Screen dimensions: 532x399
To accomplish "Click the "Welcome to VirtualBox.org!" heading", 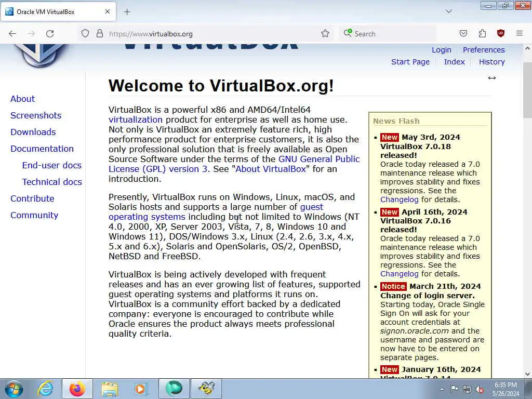I will (x=221, y=86).
